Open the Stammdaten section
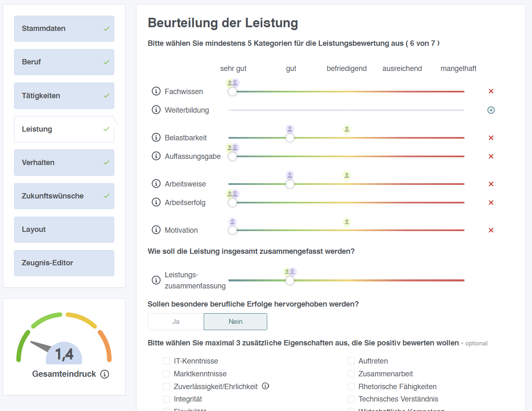Screen dimensions: 532x411 coord(64,29)
